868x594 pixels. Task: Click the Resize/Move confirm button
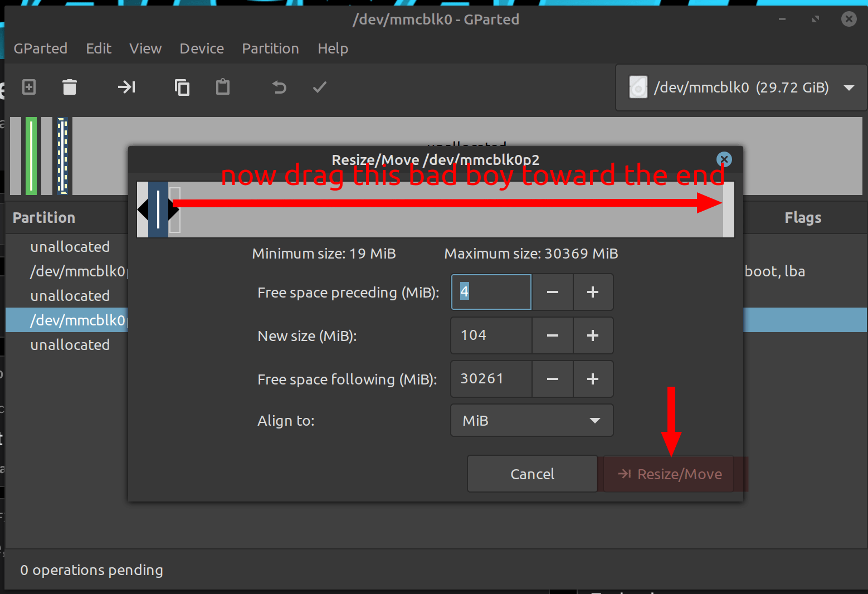(669, 474)
